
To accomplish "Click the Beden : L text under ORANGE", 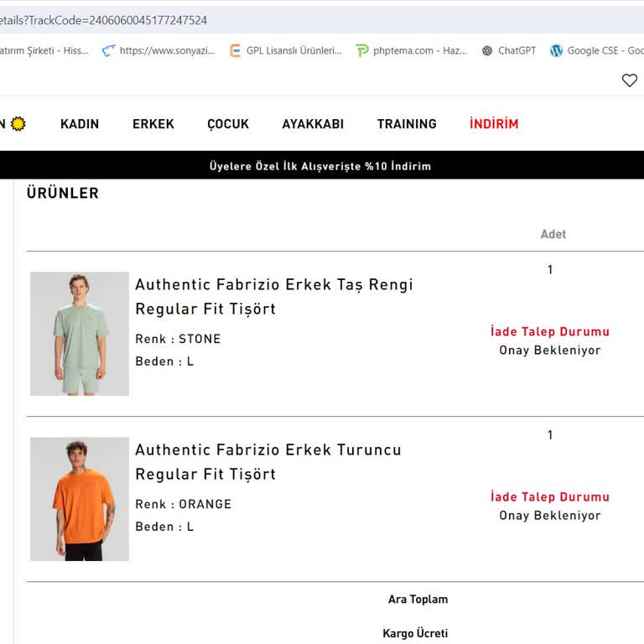I will click(164, 527).
